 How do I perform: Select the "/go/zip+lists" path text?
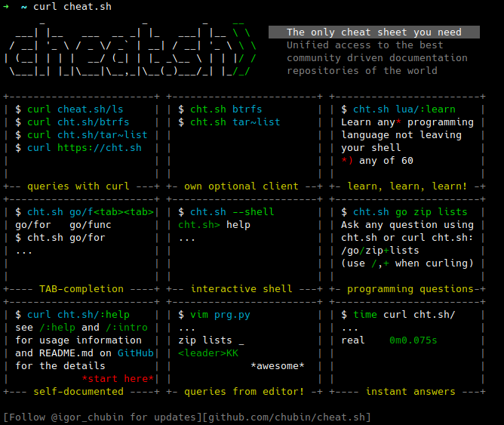[380, 251]
